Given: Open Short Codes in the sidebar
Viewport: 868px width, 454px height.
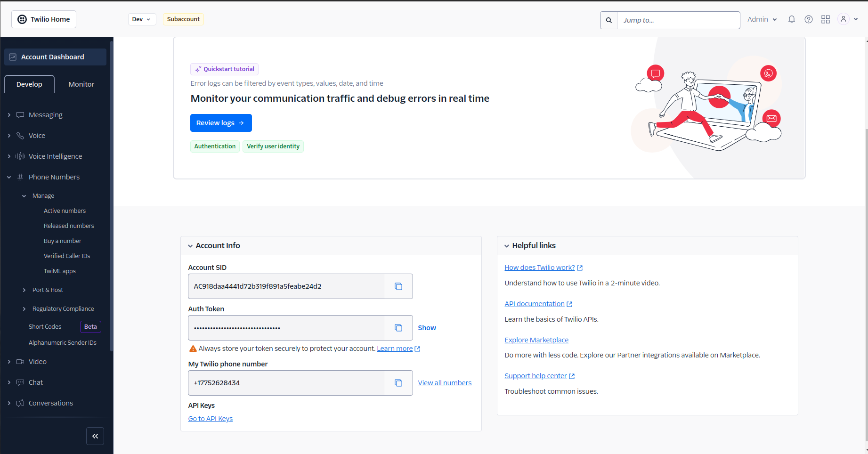Looking at the screenshot, I should 45,327.
